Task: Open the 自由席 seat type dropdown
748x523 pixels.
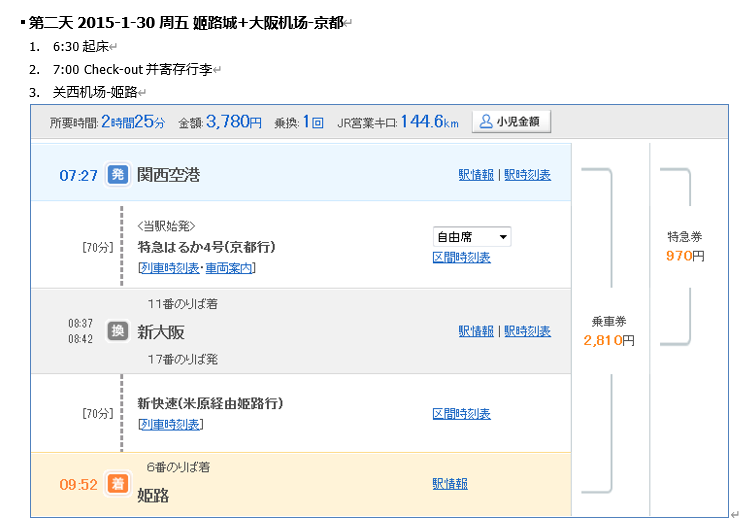Action: [x=471, y=237]
